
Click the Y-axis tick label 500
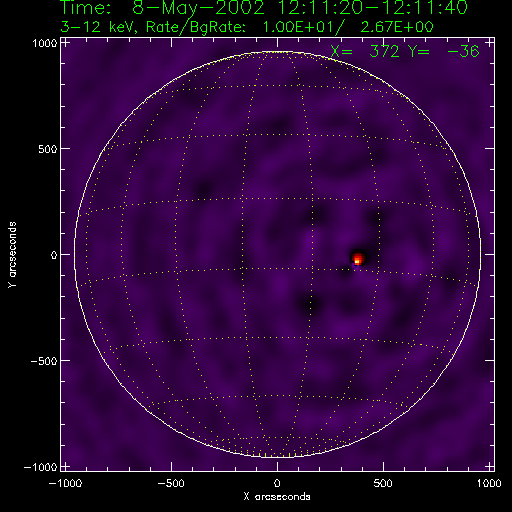48,149
